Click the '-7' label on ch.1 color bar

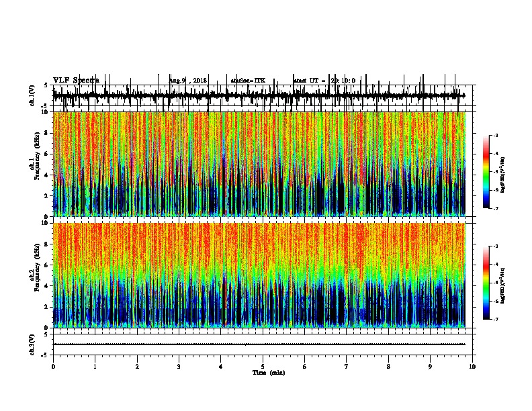pos(496,209)
